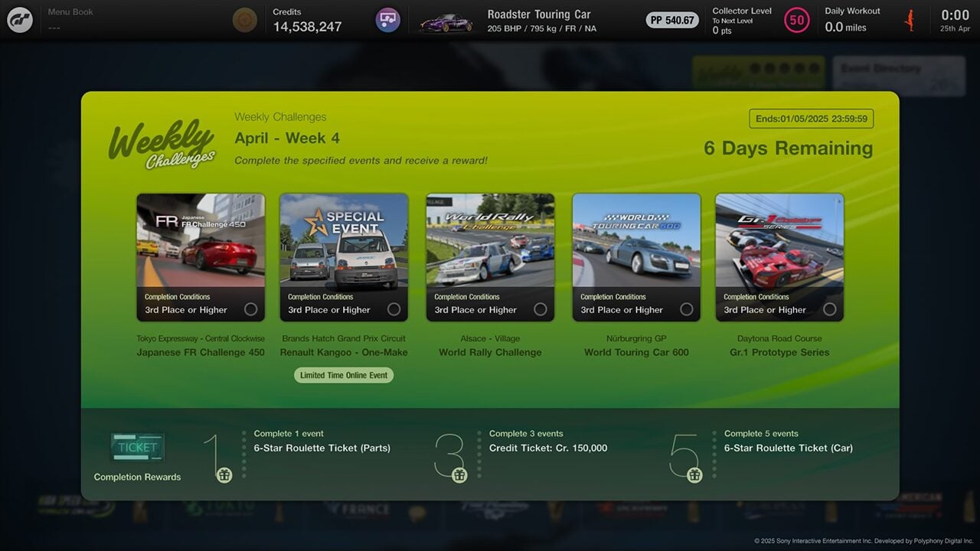Viewport: 980px width, 551px height.
Task: Click the World Touring Car 600 title
Action: [x=636, y=352]
